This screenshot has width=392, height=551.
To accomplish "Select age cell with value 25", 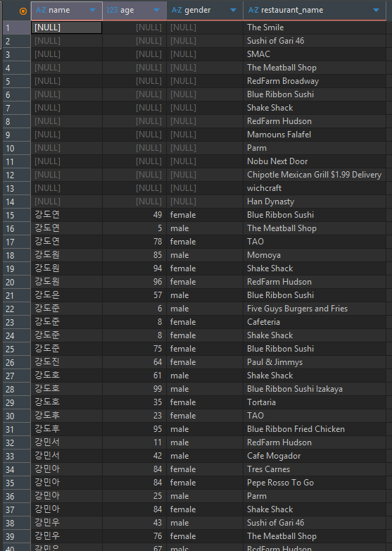I will coord(134,496).
